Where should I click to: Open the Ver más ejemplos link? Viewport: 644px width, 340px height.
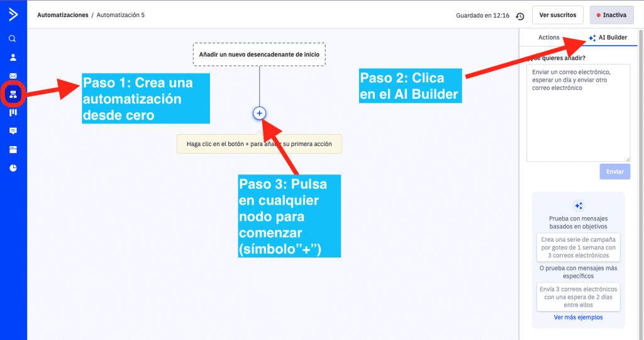579,317
